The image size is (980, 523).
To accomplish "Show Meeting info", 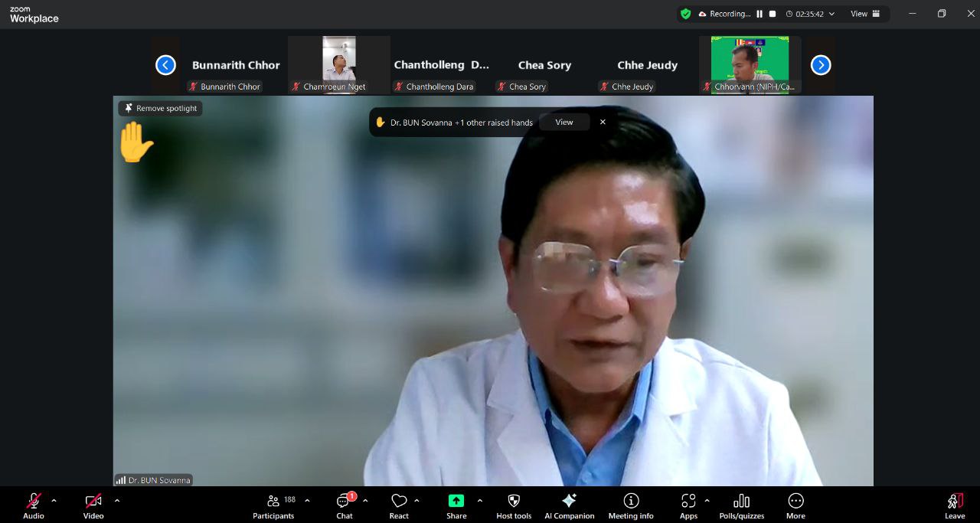I will (631, 505).
